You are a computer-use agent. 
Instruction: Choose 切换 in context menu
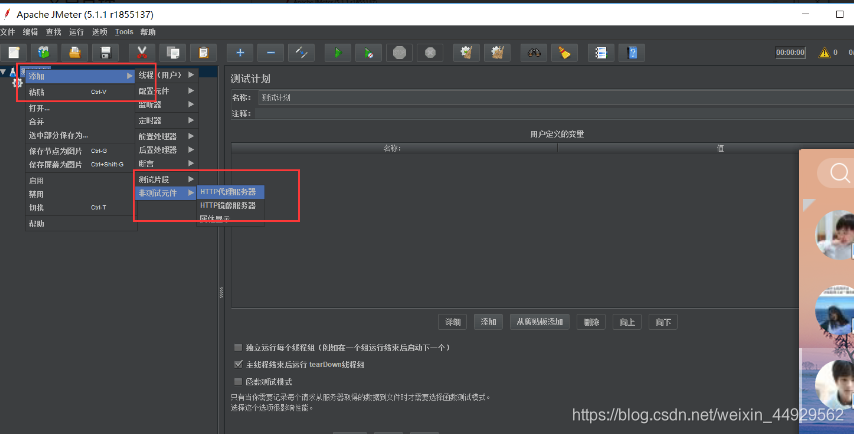tap(81, 207)
